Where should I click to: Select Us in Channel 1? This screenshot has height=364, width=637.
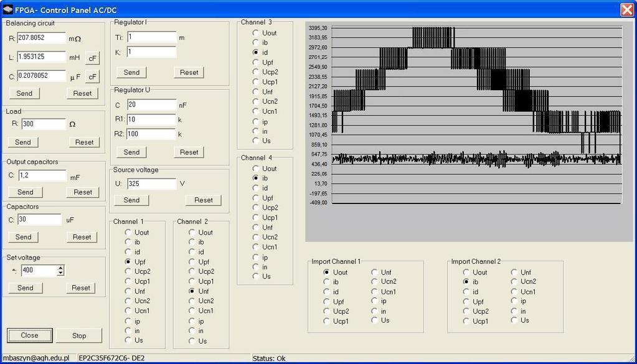(x=134, y=340)
